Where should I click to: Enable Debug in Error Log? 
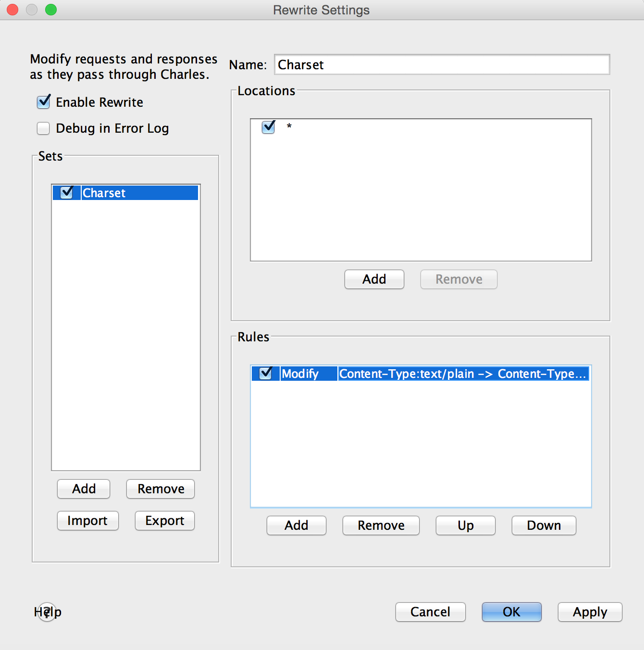(44, 128)
